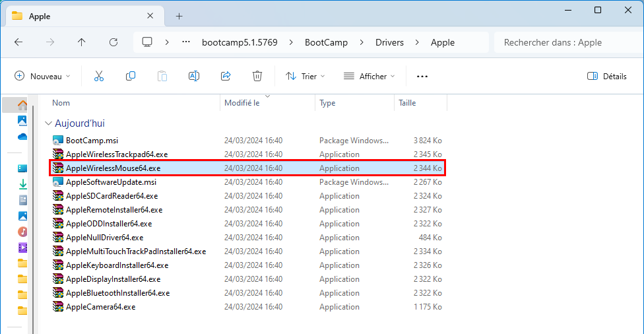
Task: Sort by the Type column
Action: (x=327, y=103)
